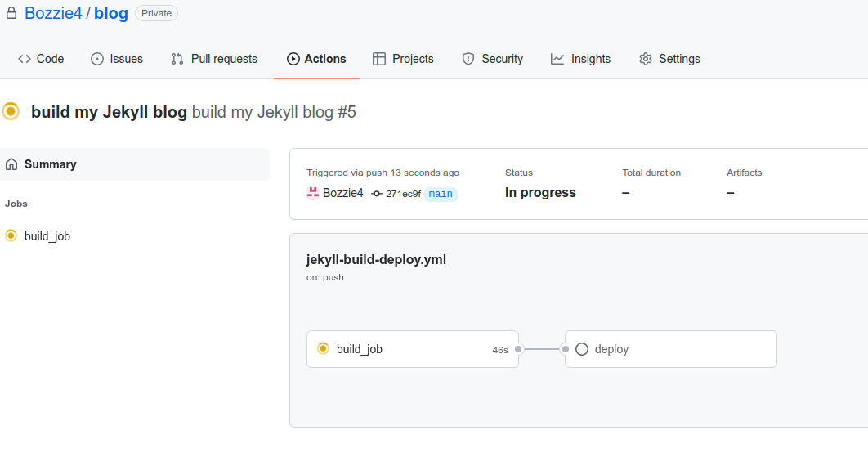
Task: Go to the blog repository link
Action: (x=111, y=13)
